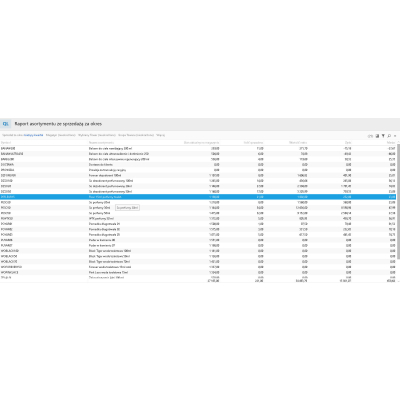Sort by the Nazwa asortymentu column header

pyautogui.click(x=101, y=143)
